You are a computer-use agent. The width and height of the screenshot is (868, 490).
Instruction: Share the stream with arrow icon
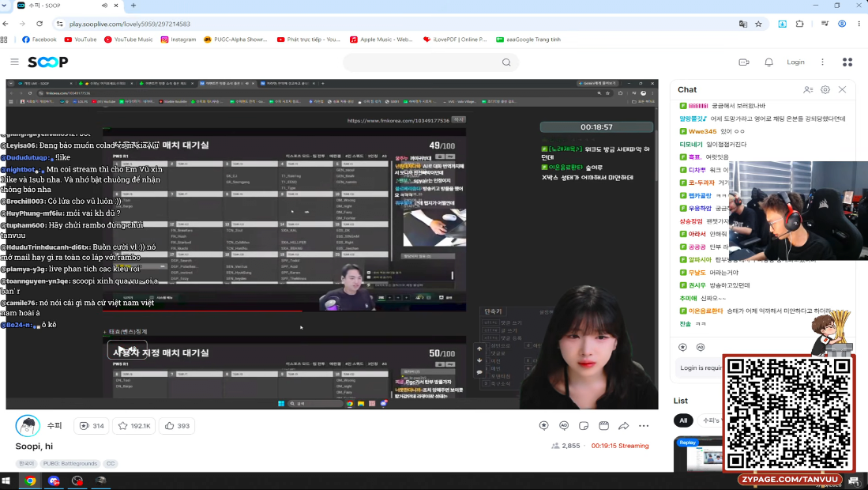(x=623, y=426)
